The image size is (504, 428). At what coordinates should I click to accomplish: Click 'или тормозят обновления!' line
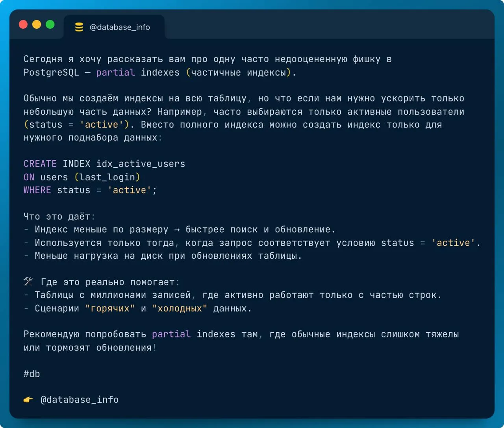tap(90, 348)
